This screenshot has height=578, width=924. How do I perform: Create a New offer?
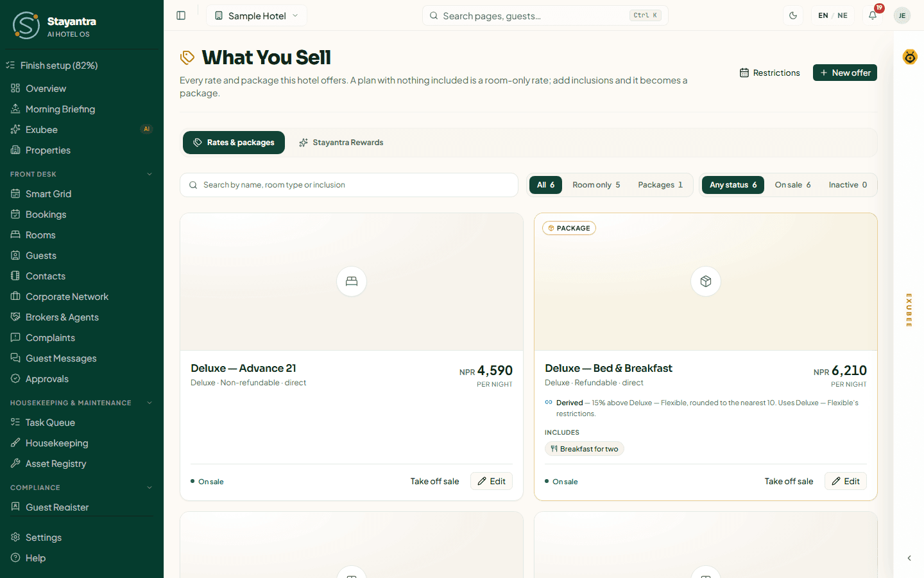(845, 73)
